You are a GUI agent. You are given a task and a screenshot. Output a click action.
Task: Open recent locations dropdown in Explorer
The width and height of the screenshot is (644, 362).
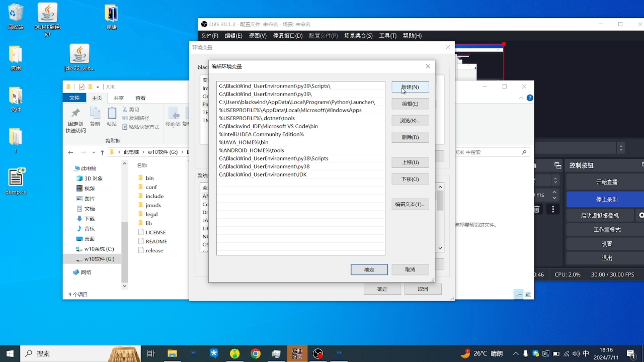(94, 152)
